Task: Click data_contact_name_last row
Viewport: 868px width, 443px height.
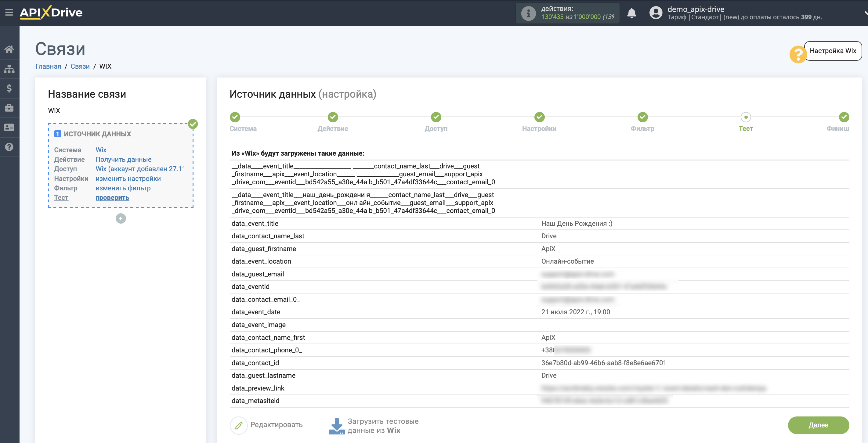Action: pos(539,236)
